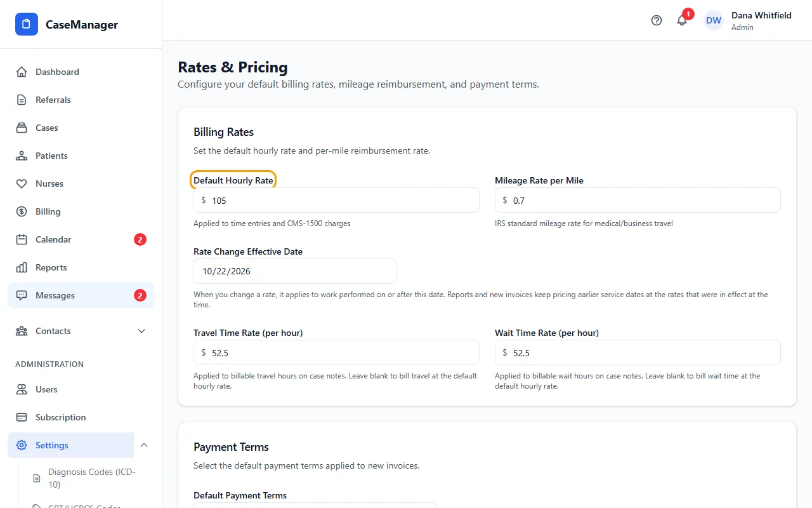Click the Calendar icon in sidebar
Viewport: 812px width, 508px height.
coord(22,239)
